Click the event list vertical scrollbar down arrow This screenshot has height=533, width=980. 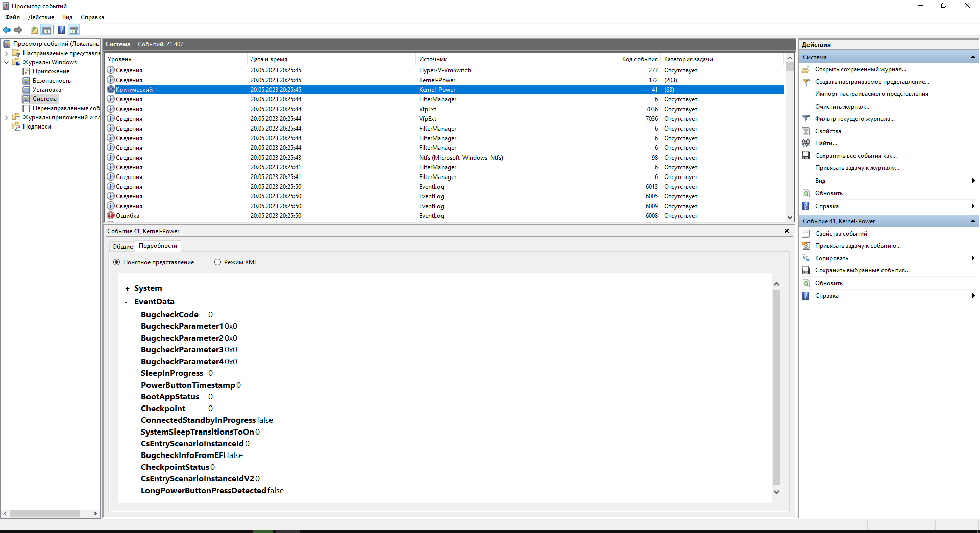tap(790, 218)
